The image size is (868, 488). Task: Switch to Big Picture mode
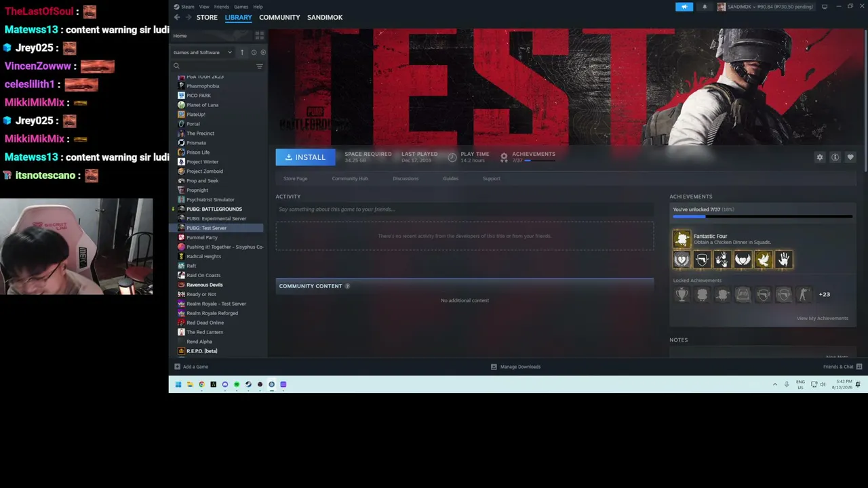pyautogui.click(x=825, y=7)
